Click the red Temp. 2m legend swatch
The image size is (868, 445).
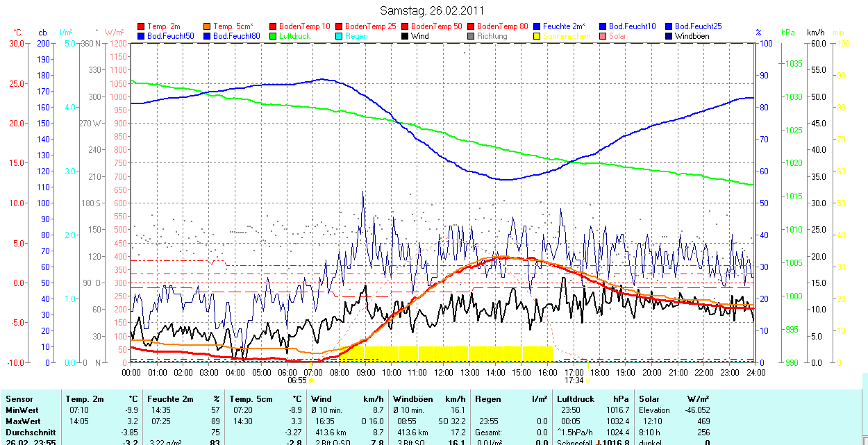click(142, 26)
